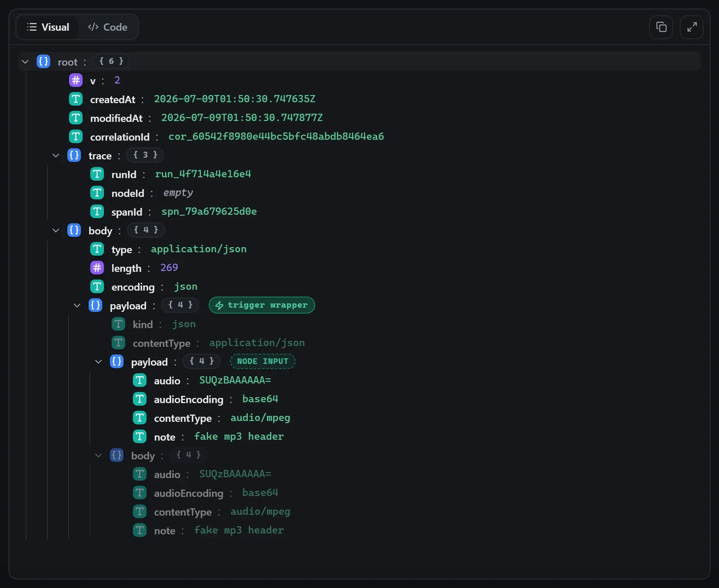Click the trace { 3 } count badge
This screenshot has height=588, width=719.
point(145,155)
